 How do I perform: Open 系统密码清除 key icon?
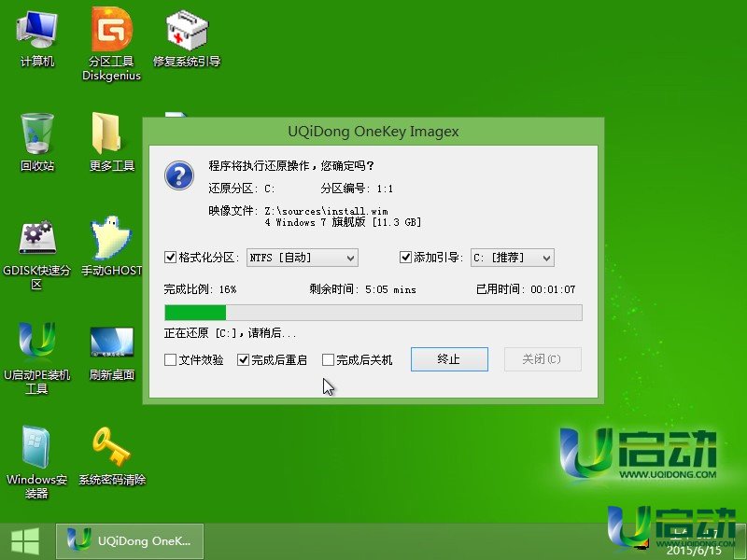coord(112,456)
